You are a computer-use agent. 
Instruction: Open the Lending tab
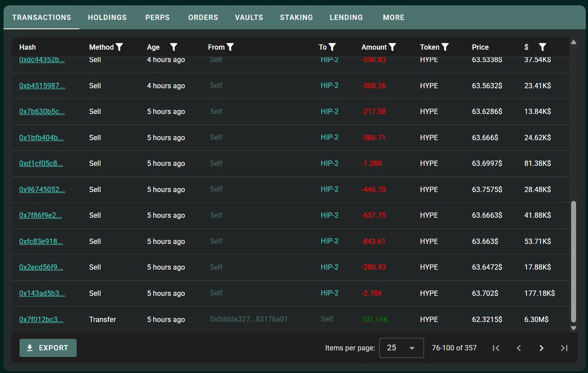(346, 17)
